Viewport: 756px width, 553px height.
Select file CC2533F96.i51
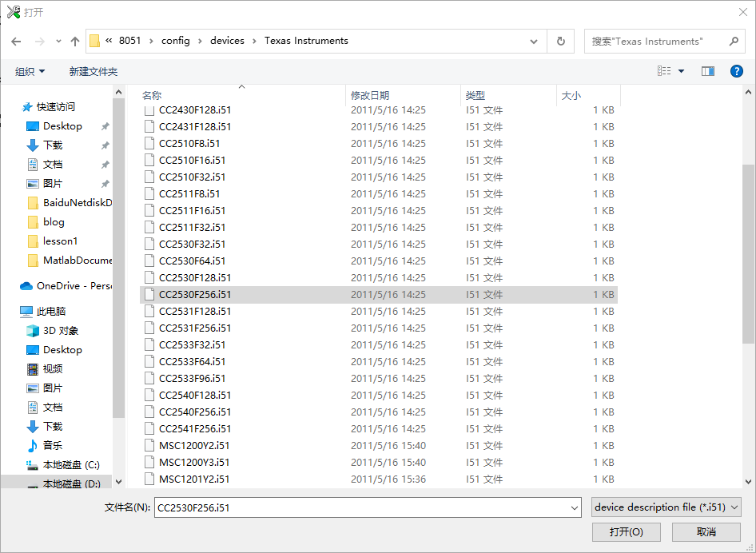tap(379, 379)
